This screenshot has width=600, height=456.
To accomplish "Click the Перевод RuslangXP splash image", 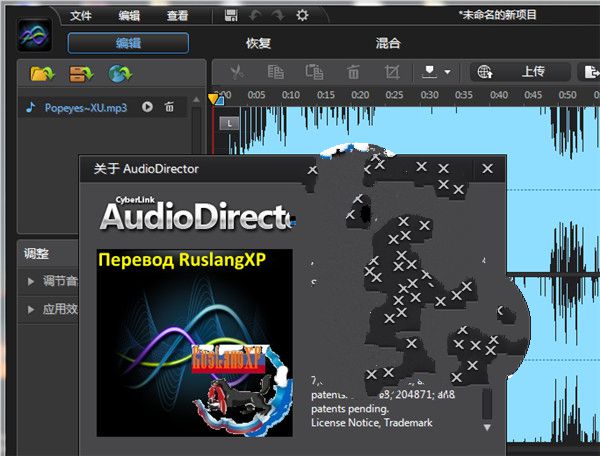I will 195,343.
